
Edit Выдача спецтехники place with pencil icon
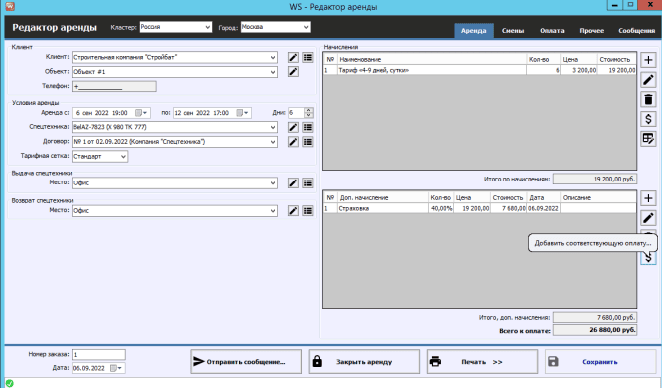coord(293,183)
